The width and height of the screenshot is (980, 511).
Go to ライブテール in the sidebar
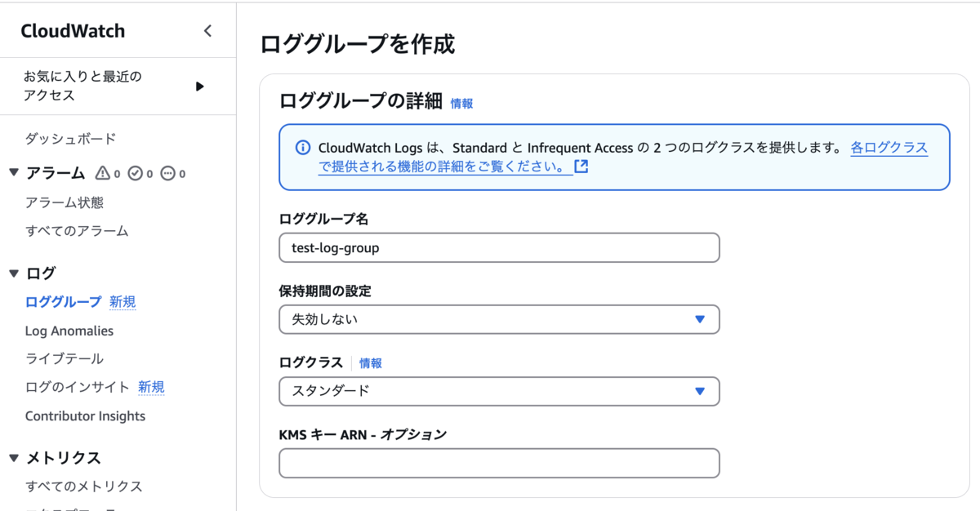[x=65, y=359]
